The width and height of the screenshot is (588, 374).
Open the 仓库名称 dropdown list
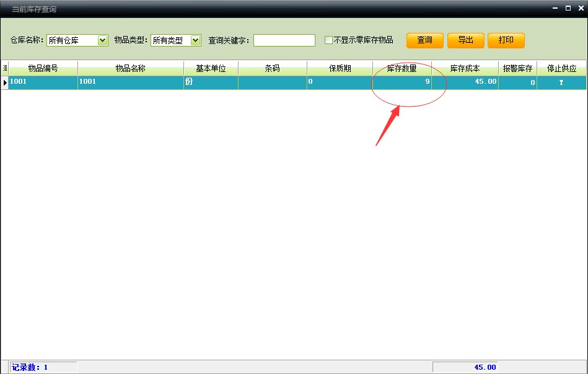pyautogui.click(x=103, y=40)
